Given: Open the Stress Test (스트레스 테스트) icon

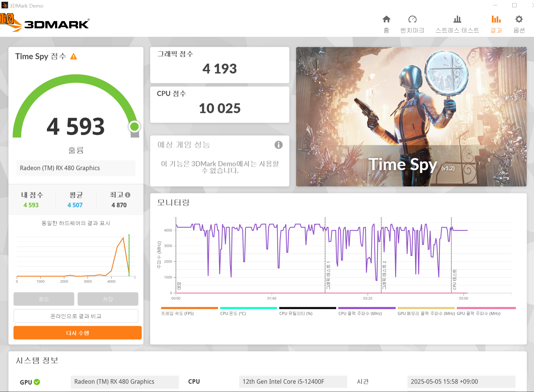Looking at the screenshot, I should pos(457,19).
